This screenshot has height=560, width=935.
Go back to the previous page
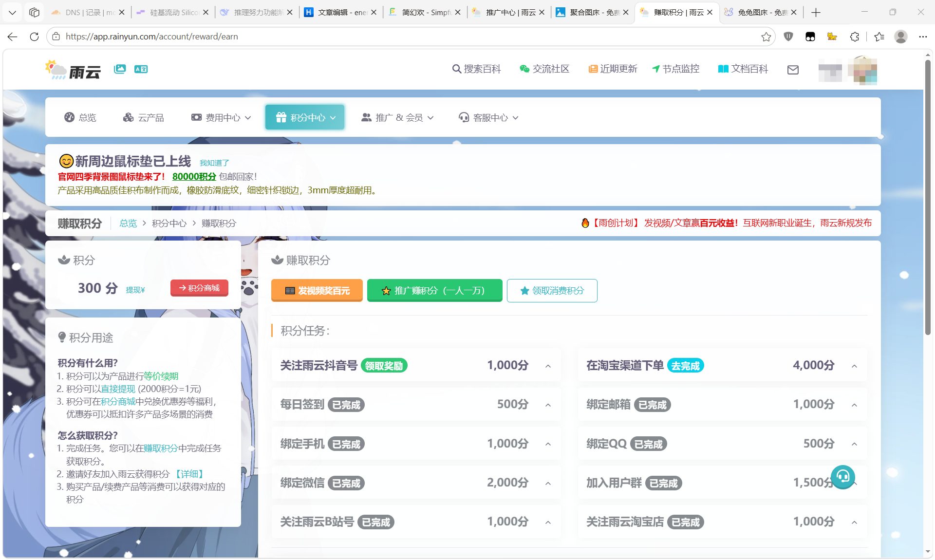[13, 37]
